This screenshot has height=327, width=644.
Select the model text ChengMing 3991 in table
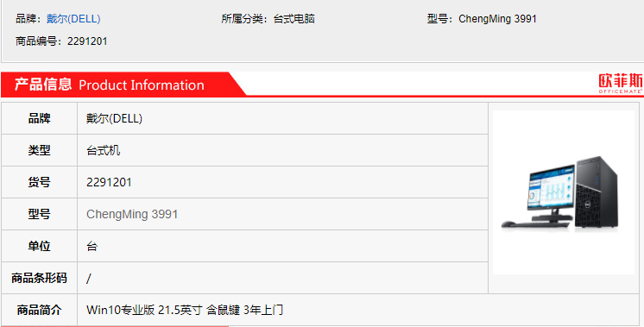tap(132, 214)
